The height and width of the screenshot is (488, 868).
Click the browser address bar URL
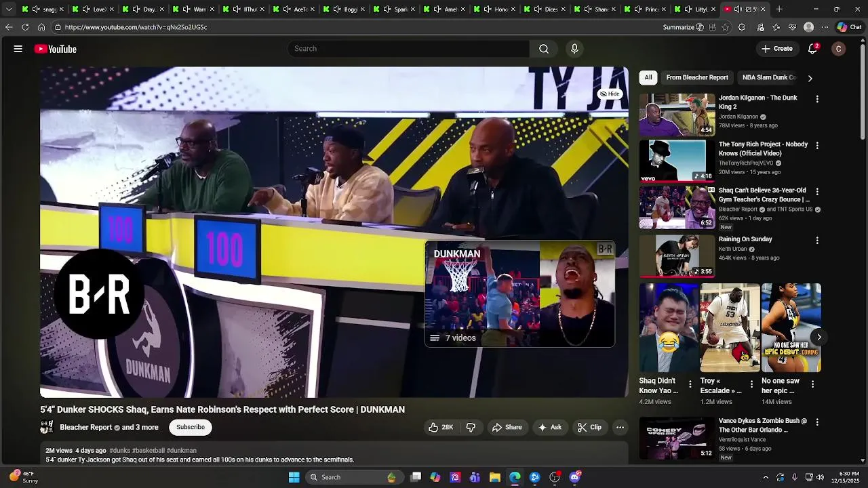[136, 27]
